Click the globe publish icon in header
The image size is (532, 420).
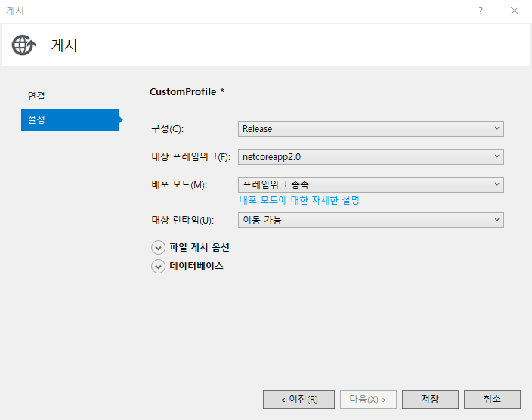(23, 45)
